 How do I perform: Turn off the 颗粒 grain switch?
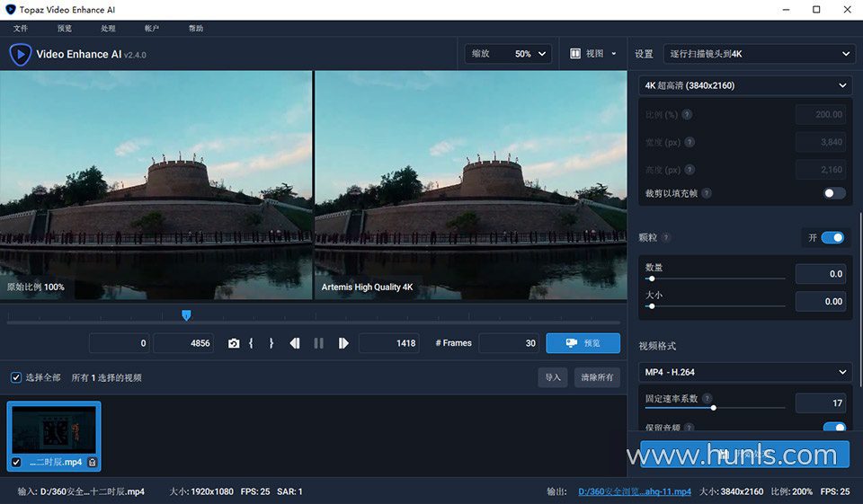point(832,238)
